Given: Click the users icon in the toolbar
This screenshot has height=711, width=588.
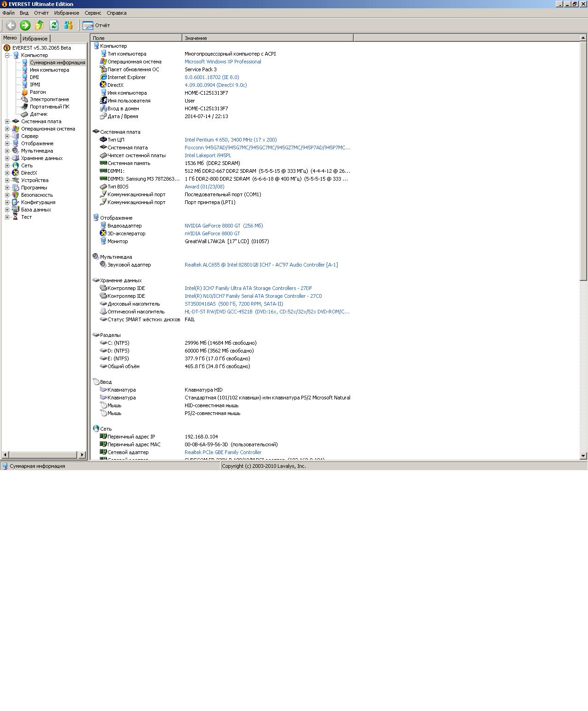Looking at the screenshot, I should (x=68, y=26).
